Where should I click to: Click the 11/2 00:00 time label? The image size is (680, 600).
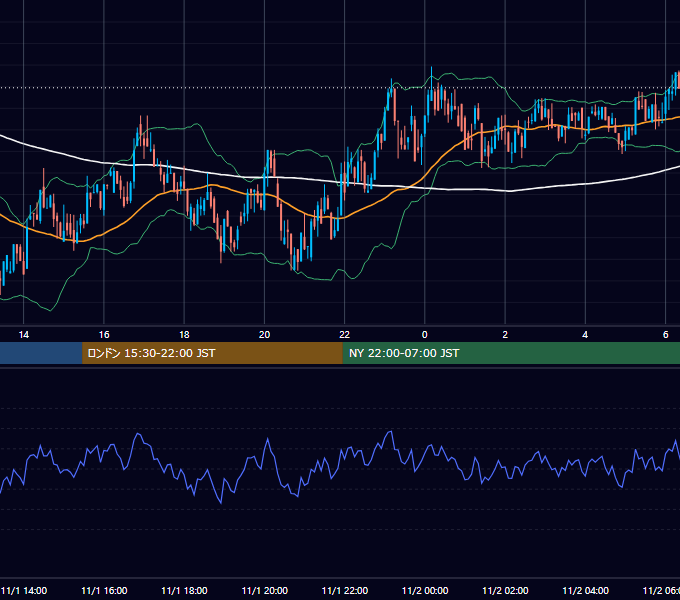click(x=425, y=590)
